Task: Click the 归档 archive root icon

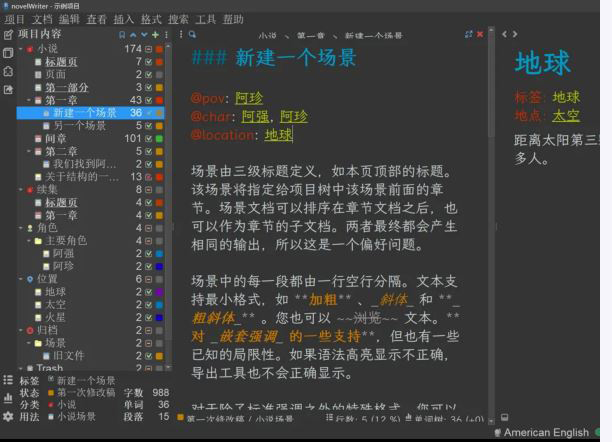Action: (30, 330)
